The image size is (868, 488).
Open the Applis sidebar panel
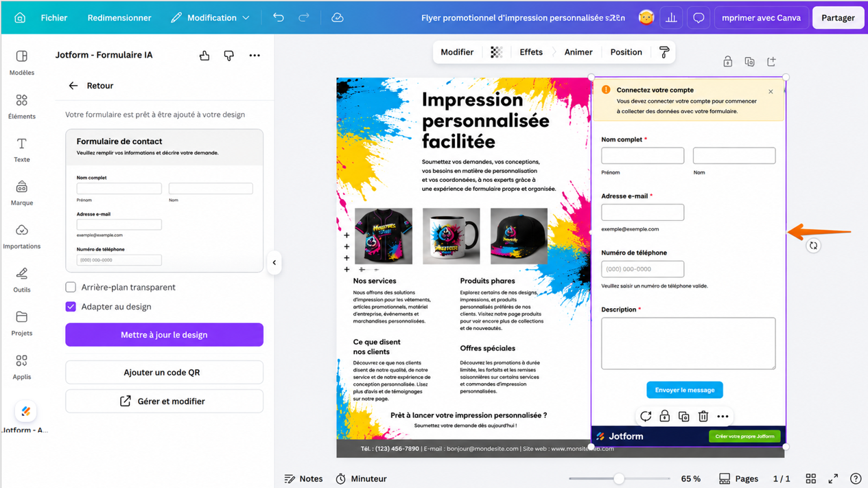coord(22,367)
